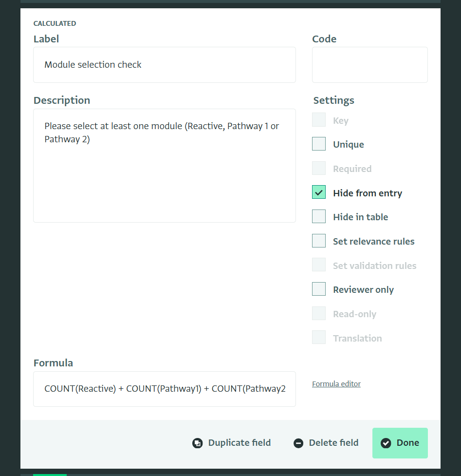
Task: Click the Delete field minus icon
Action: 298,443
